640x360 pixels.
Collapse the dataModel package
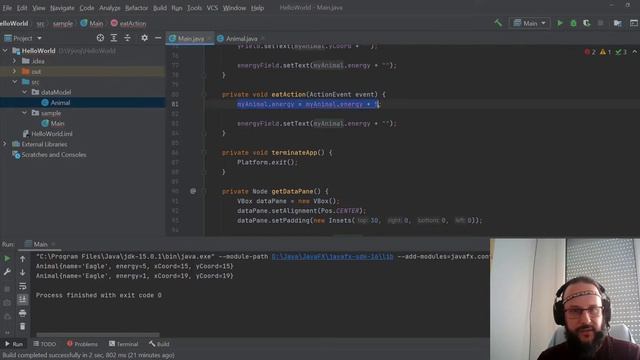(24, 92)
